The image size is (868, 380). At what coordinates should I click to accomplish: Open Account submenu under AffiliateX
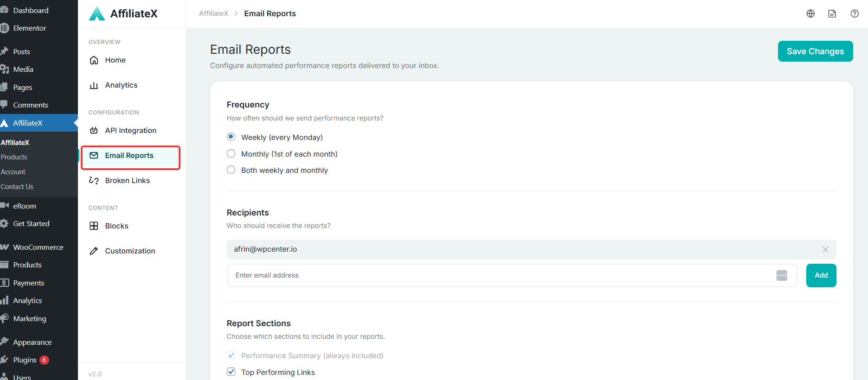pos(13,172)
